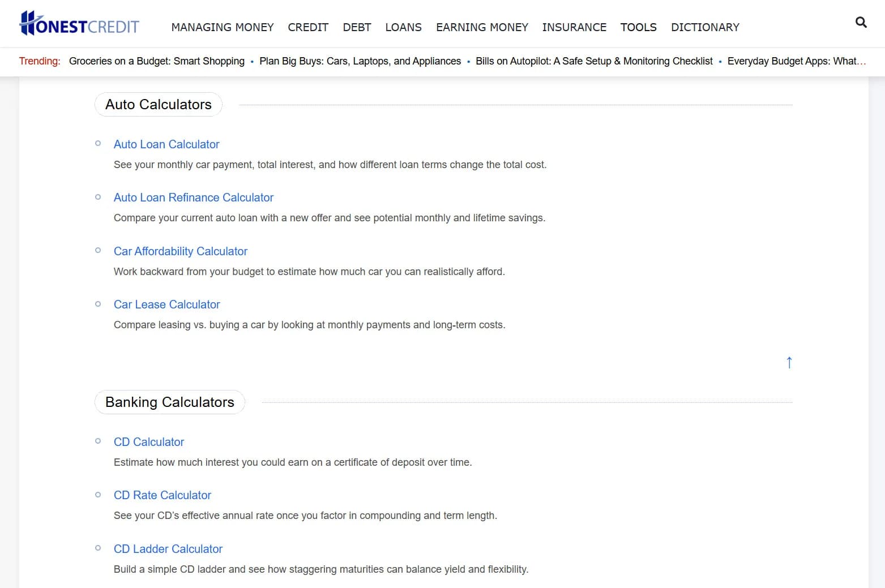Open trending Bills on Autopilot article
Image resolution: width=885 pixels, height=588 pixels.
coord(594,61)
